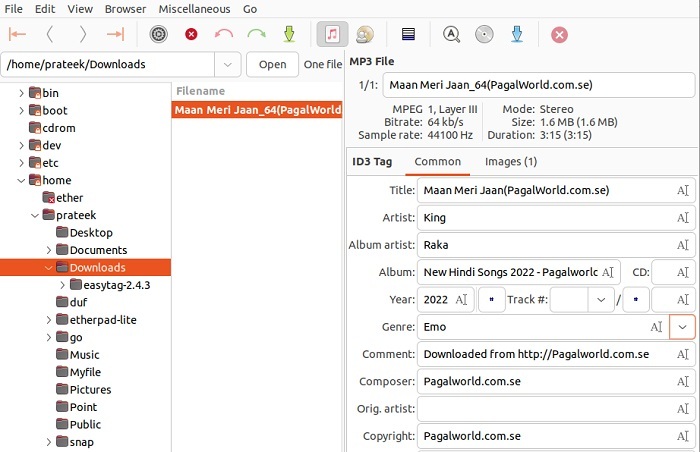Undo last change with red arrow

[x=224, y=34]
